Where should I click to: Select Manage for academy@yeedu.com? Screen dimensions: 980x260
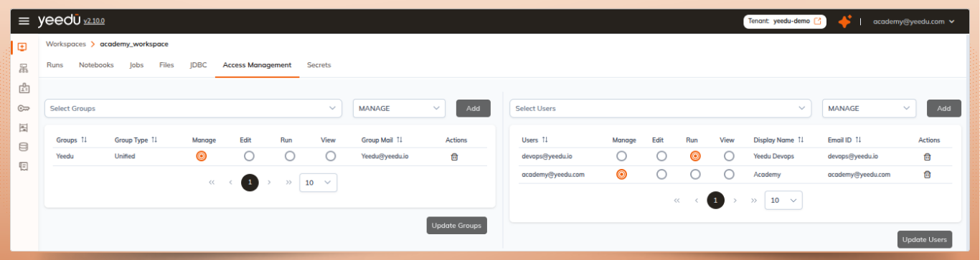[621, 174]
